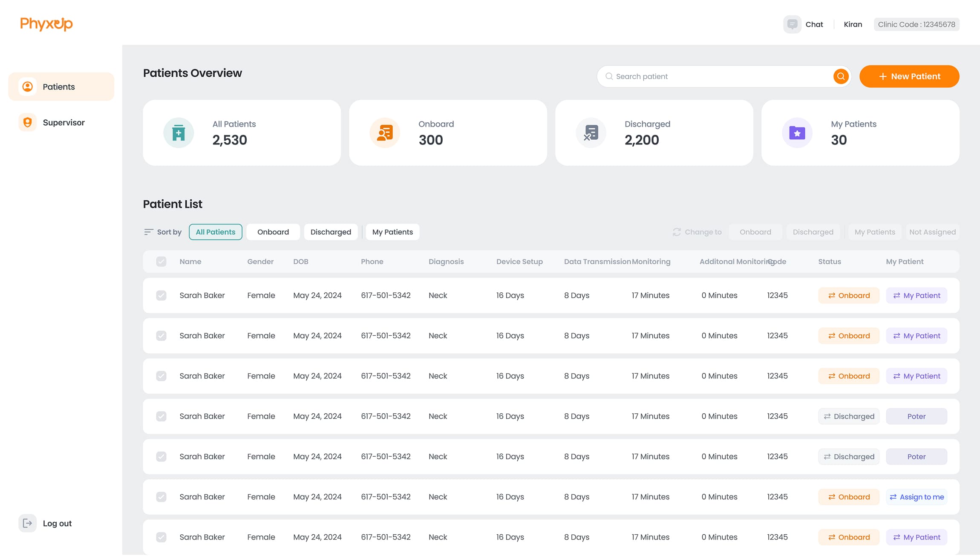Open Supervisor in the sidebar
This screenshot has width=980, height=559.
coord(61,122)
